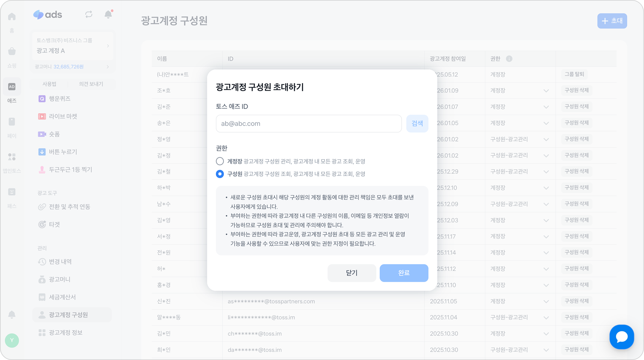644x360 pixels.
Task: Open the 세금계산서 menu item
Action: (x=62, y=297)
